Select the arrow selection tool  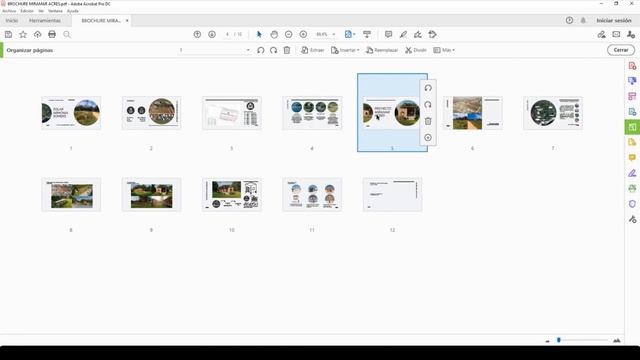(259, 35)
